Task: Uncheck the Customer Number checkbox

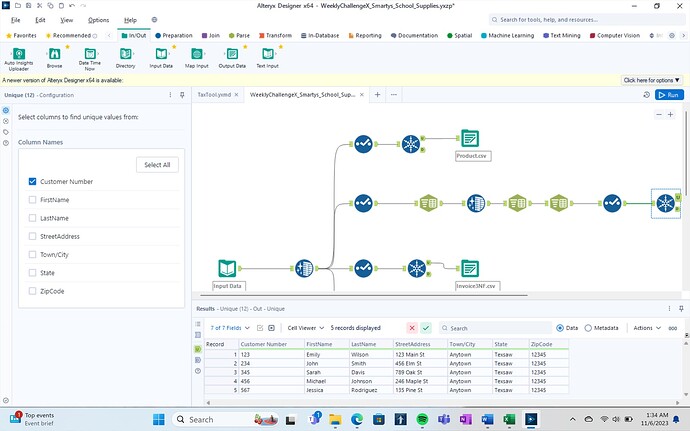Action: pos(33,182)
